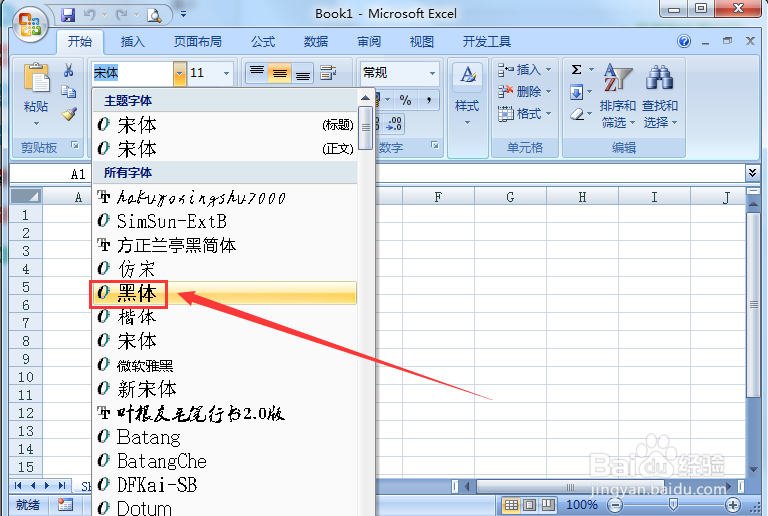This screenshot has height=516, width=768.
Task: Align text to bottom
Action: click(x=303, y=73)
